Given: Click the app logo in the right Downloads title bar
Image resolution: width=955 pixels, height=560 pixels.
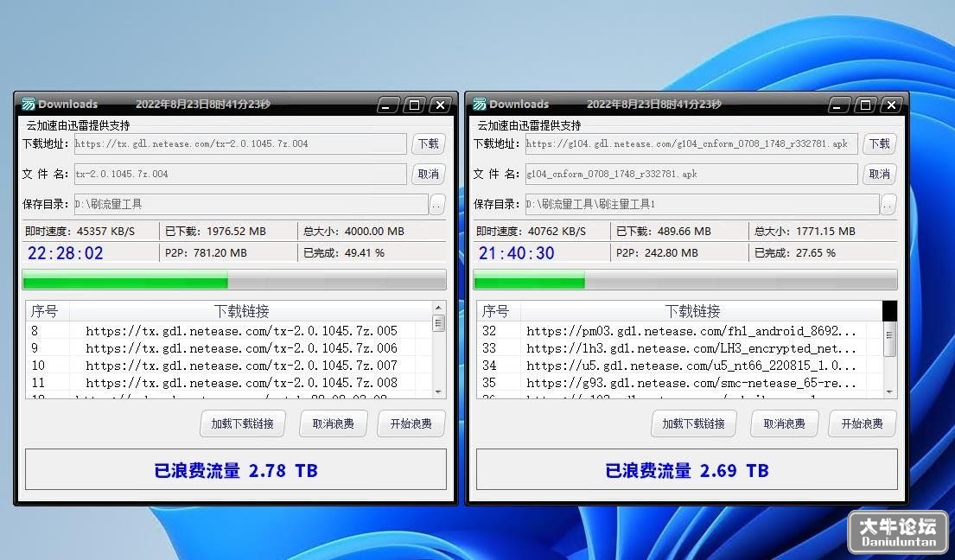Looking at the screenshot, I should (480, 104).
